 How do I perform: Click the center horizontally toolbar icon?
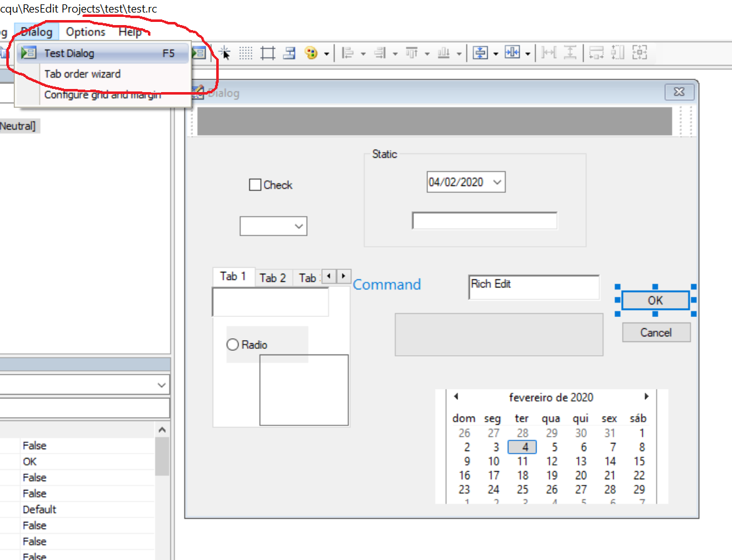[x=512, y=53]
